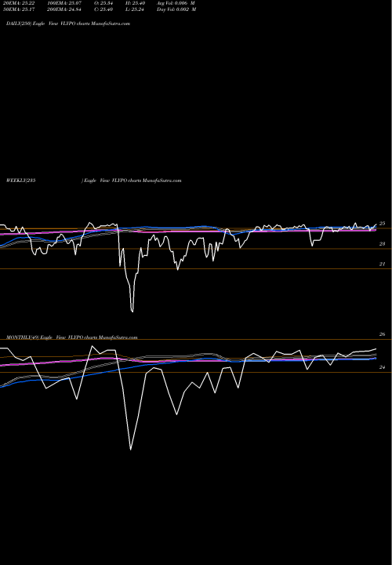
Task: Click the 'Day Vol' reading
Action: click(x=176, y=9)
